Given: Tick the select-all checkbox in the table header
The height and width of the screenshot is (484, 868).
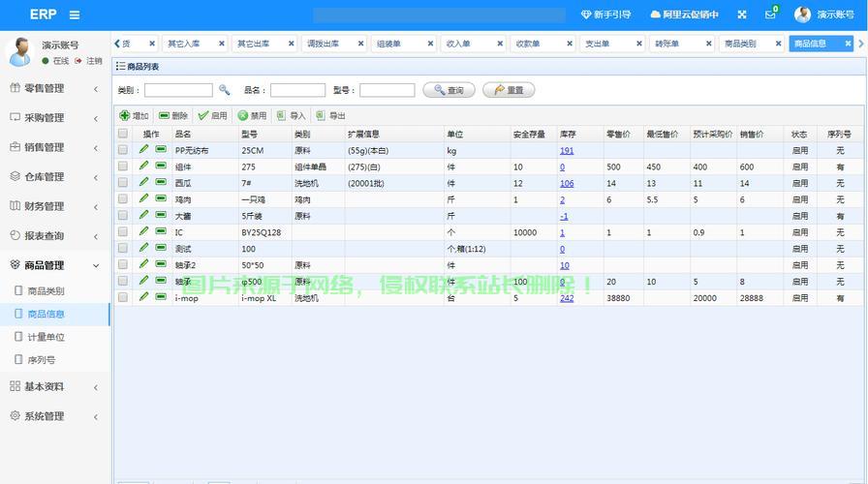Looking at the screenshot, I should point(123,134).
